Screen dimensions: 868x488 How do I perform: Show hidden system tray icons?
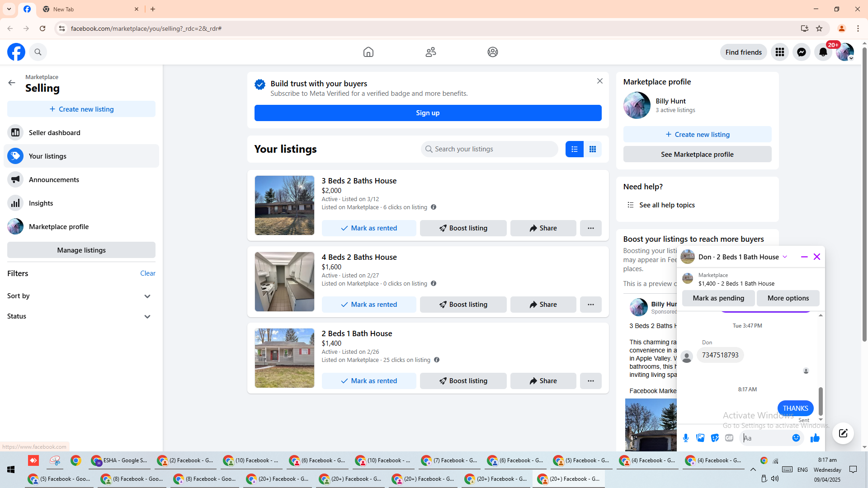[753, 469]
